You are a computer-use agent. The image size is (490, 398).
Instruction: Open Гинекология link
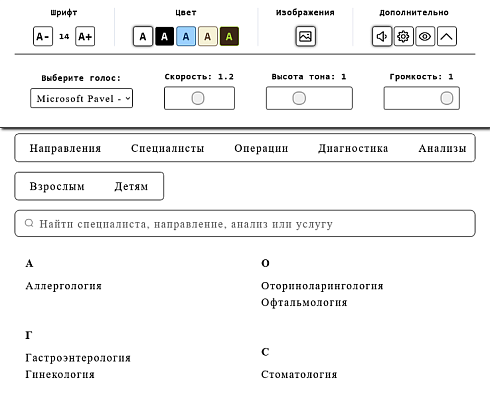coord(60,374)
